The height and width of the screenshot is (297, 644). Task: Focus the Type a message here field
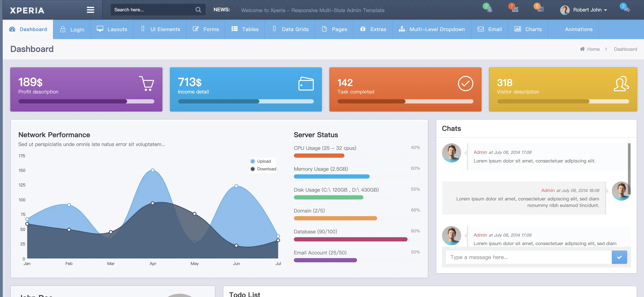coord(529,257)
